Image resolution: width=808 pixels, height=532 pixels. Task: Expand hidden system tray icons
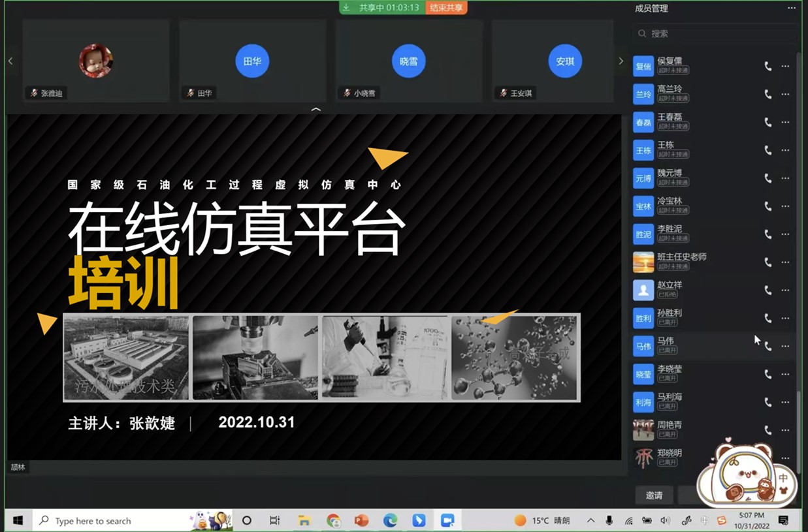590,520
